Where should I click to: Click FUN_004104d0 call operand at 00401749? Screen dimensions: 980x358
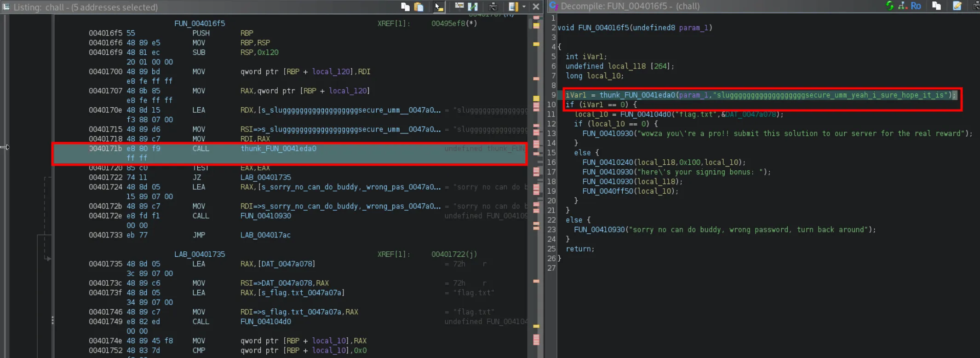(x=265, y=322)
